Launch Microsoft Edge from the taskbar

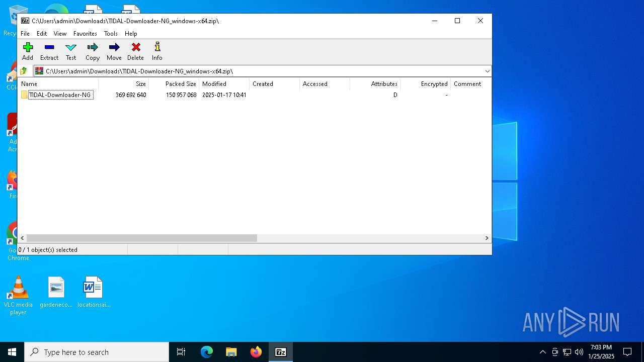207,352
